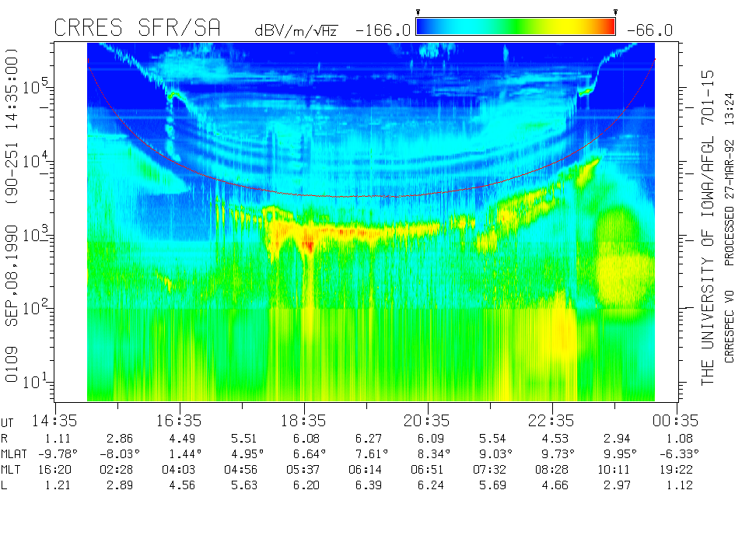Select the CRRES SFR/SA plot title
The image size is (735, 560).
pyautogui.click(x=137, y=29)
